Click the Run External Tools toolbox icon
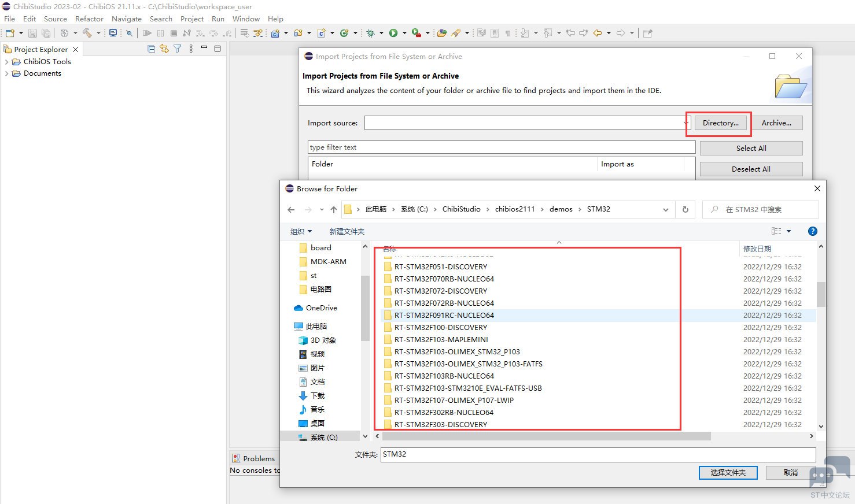The image size is (855, 504). [416, 33]
